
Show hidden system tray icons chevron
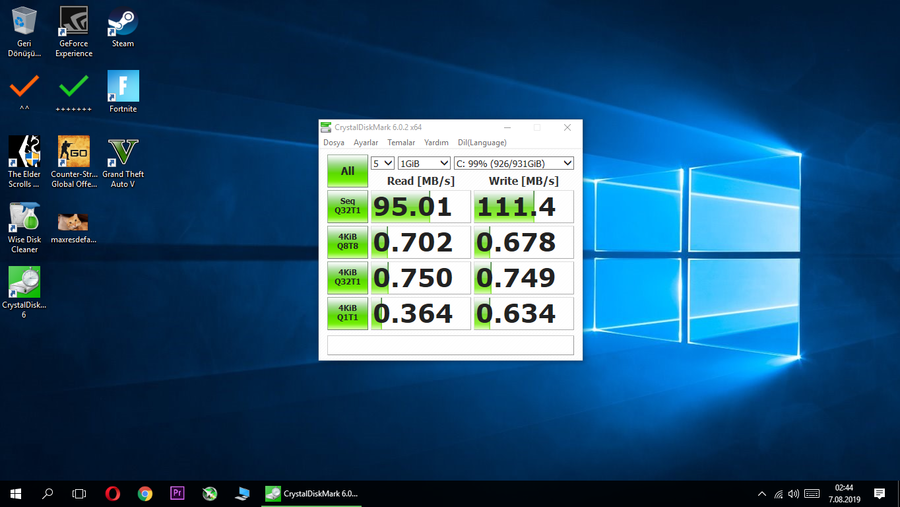[762, 494]
